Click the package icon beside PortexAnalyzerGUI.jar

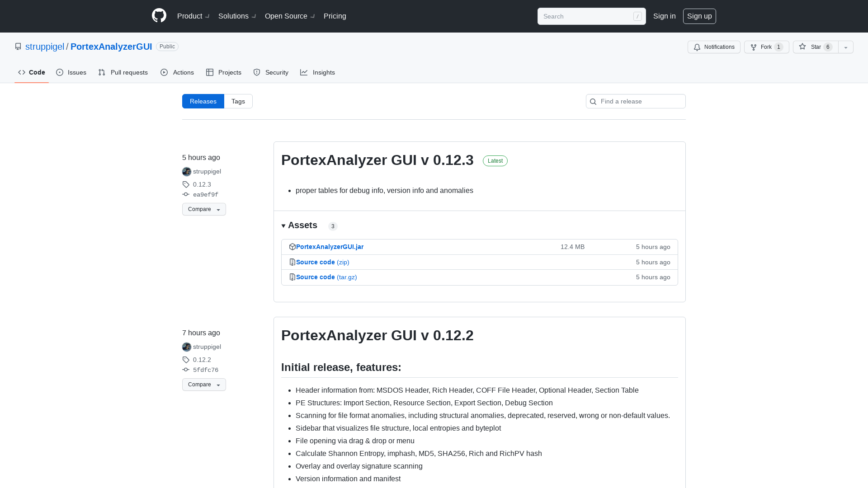tap(292, 247)
